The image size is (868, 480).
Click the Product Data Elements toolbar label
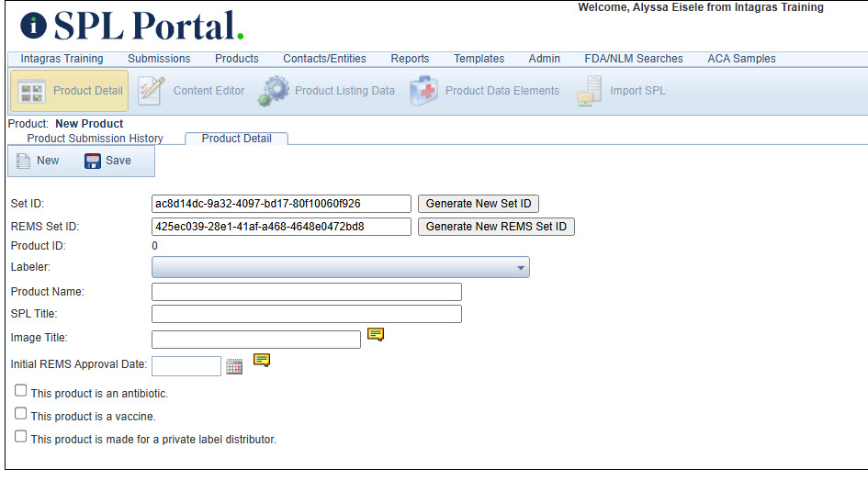(502, 91)
